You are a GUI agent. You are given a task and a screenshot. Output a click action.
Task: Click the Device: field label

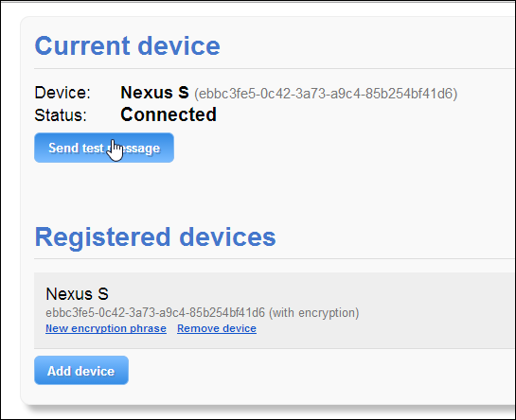point(62,93)
